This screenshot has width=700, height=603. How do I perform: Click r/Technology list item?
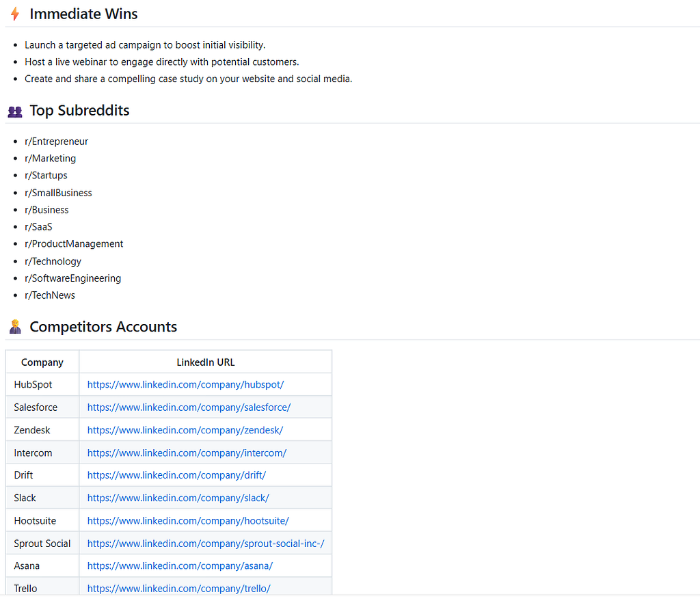[53, 261]
